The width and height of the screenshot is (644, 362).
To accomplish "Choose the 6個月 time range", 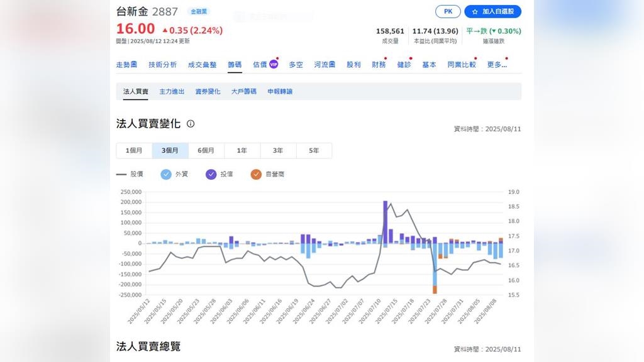I will [206, 151].
